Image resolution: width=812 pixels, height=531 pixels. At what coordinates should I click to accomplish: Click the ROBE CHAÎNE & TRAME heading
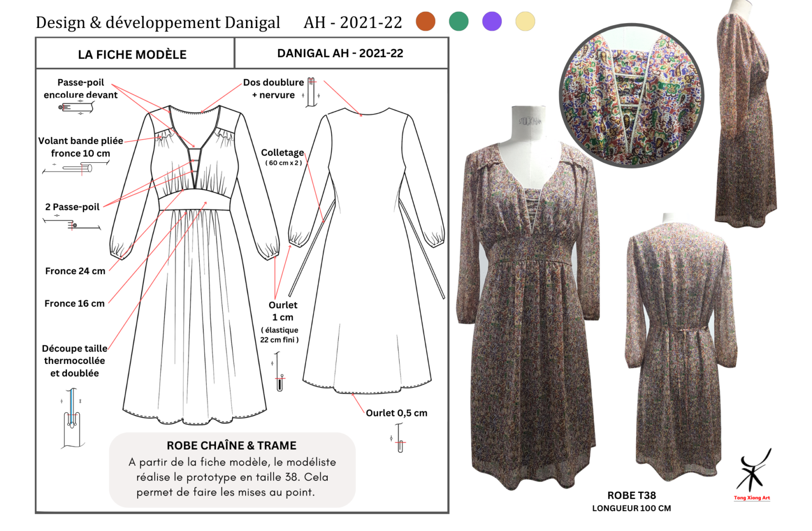coord(232,445)
